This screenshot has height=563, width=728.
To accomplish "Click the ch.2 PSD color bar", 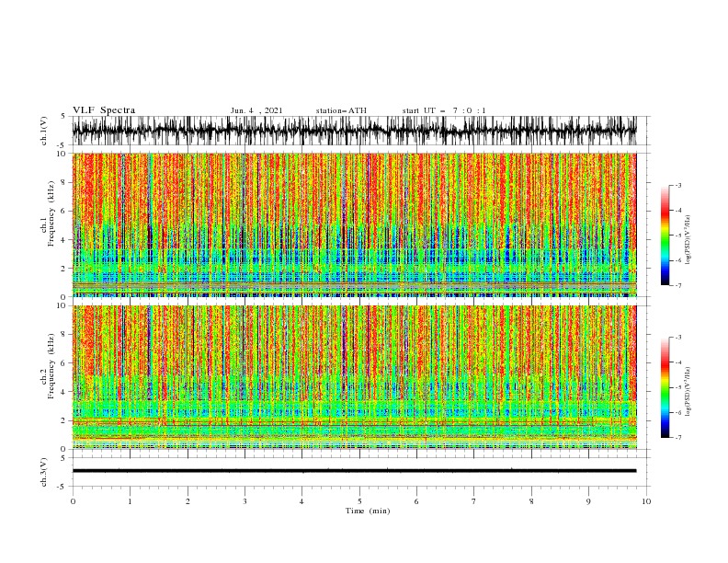I will point(665,387).
